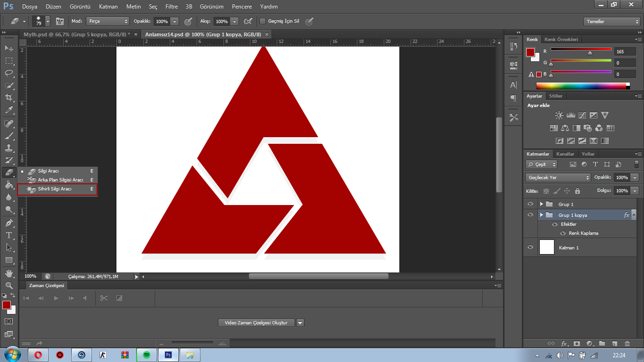Enable Geçmiş İçin Sil checkbox

[x=263, y=21]
